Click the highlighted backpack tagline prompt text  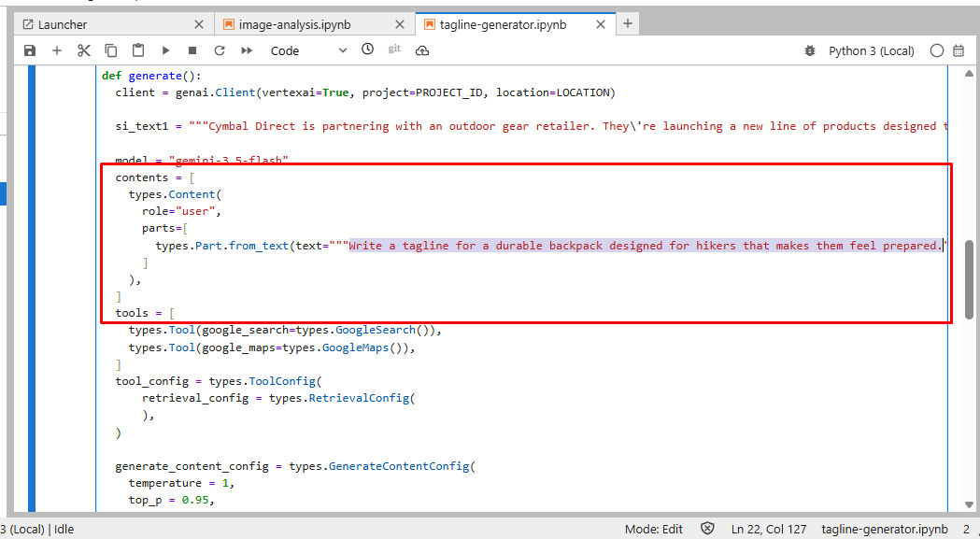646,246
